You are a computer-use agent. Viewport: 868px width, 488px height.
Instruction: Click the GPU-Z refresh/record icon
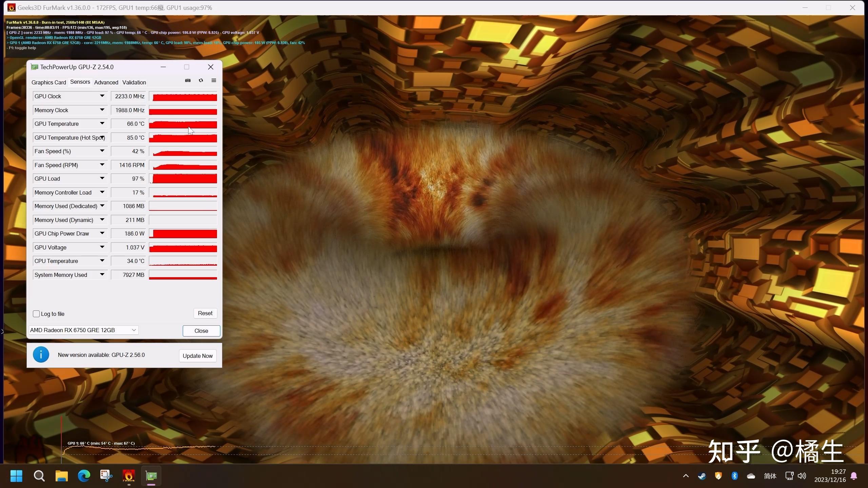pos(200,81)
